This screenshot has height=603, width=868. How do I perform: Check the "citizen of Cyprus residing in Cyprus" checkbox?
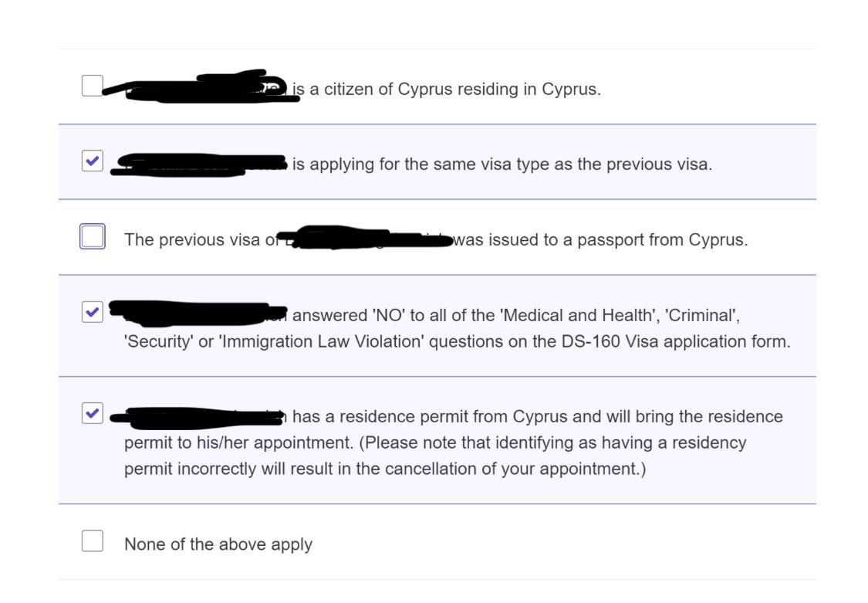click(x=92, y=85)
